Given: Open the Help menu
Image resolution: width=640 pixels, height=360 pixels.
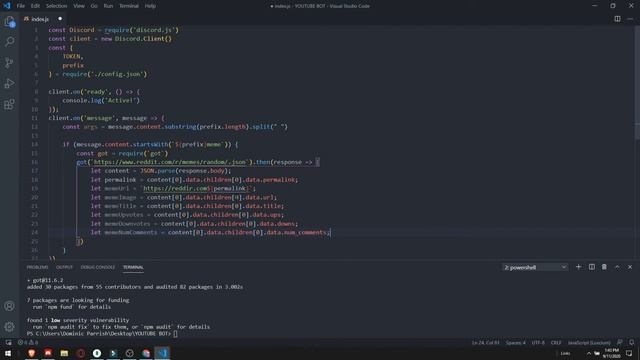Looking at the screenshot, I should click(x=150, y=6).
